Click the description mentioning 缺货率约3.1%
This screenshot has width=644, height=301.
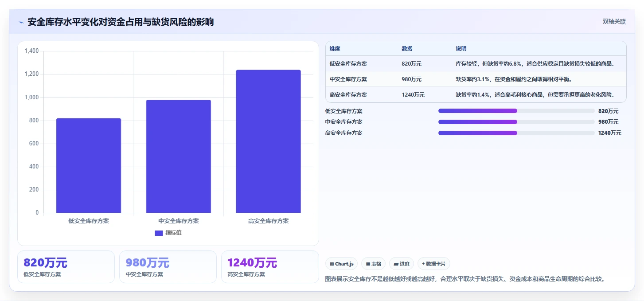click(514, 79)
